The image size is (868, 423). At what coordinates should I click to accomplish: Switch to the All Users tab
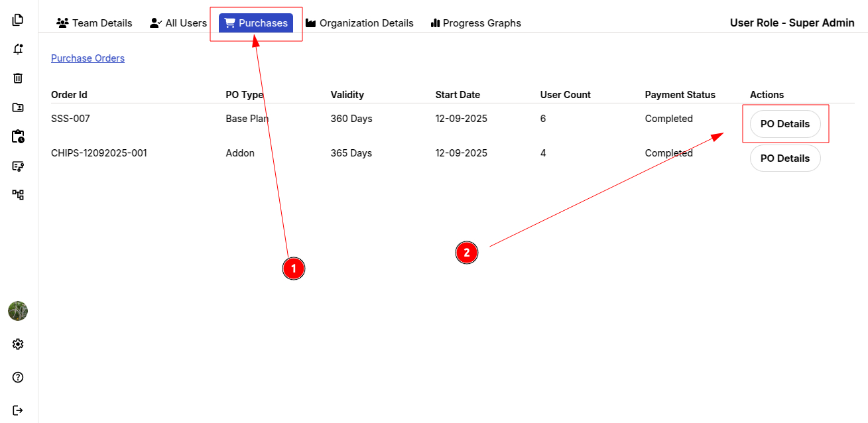point(178,23)
